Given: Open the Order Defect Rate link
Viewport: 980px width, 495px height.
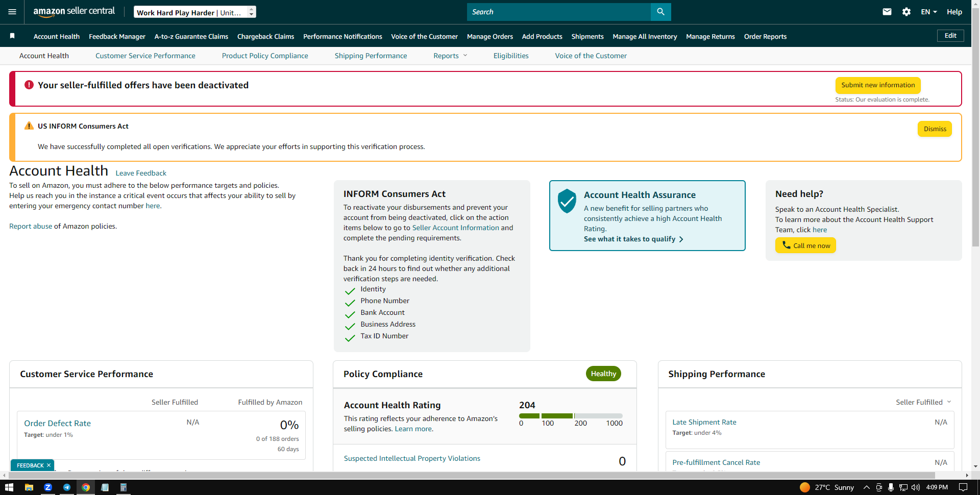Looking at the screenshot, I should click(x=57, y=423).
